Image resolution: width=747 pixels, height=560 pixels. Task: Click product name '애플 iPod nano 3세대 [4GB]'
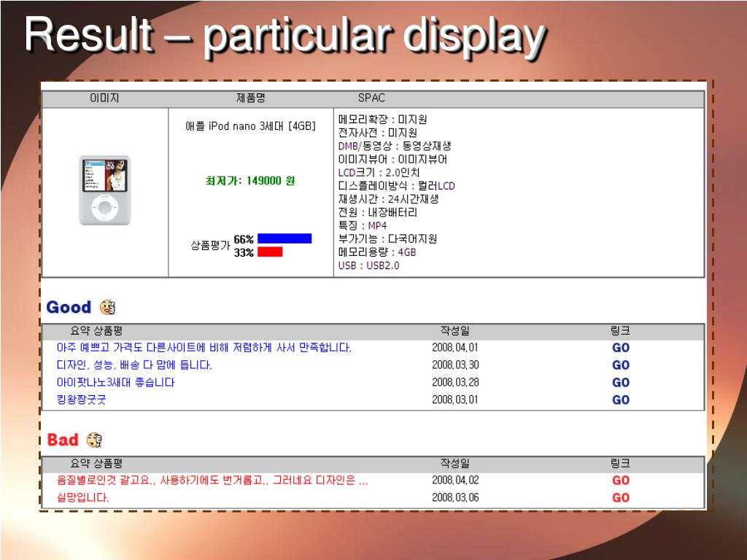coord(251,126)
